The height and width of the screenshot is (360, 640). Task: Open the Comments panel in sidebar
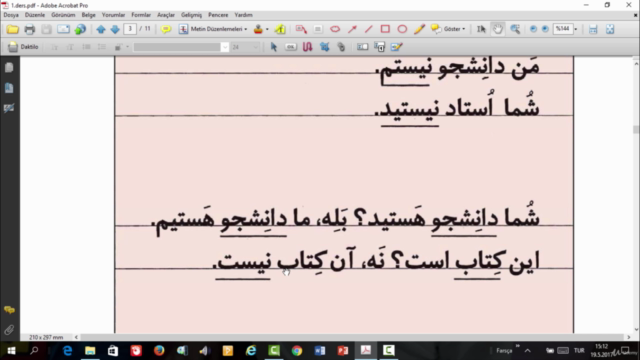9,310
